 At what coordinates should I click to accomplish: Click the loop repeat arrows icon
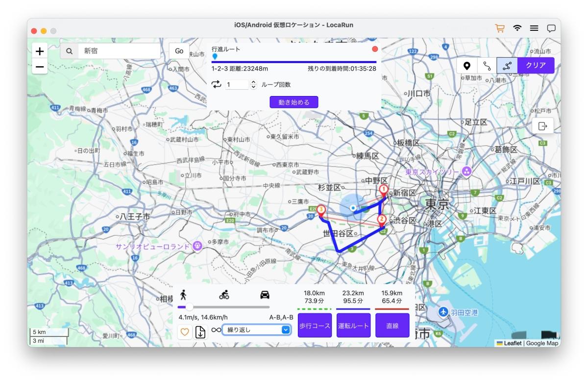click(217, 84)
